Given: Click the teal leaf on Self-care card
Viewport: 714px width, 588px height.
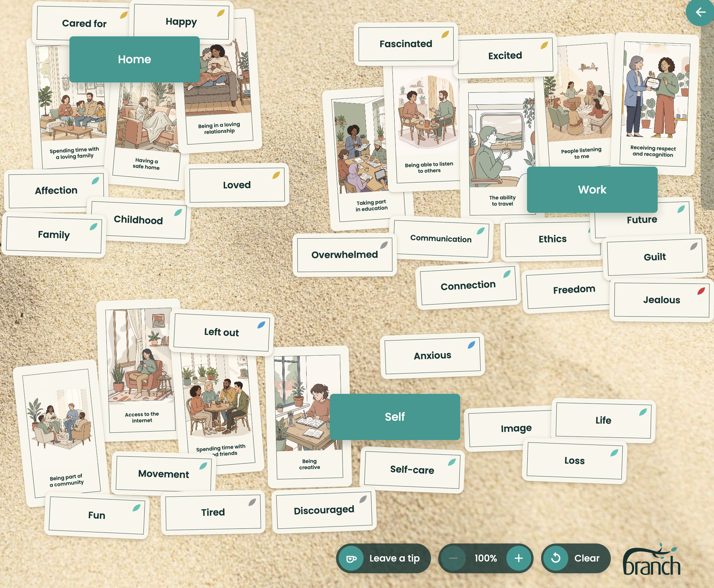Looking at the screenshot, I should 452,462.
